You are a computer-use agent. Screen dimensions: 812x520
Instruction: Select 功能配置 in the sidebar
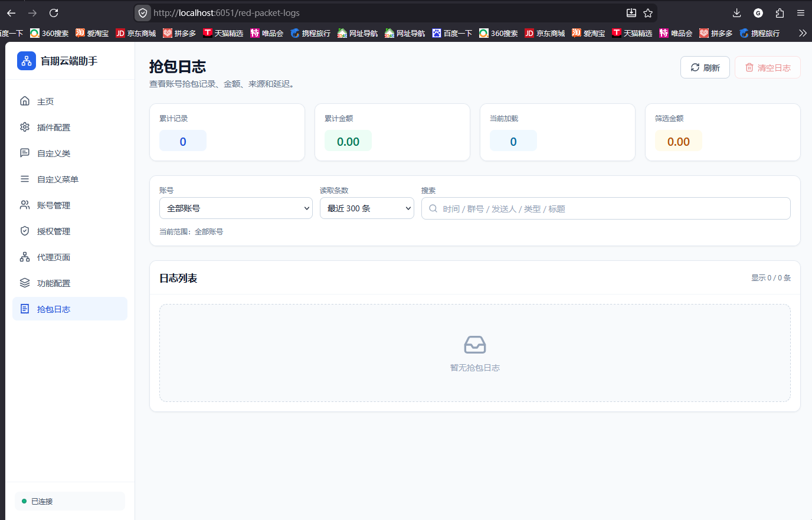tap(70, 283)
